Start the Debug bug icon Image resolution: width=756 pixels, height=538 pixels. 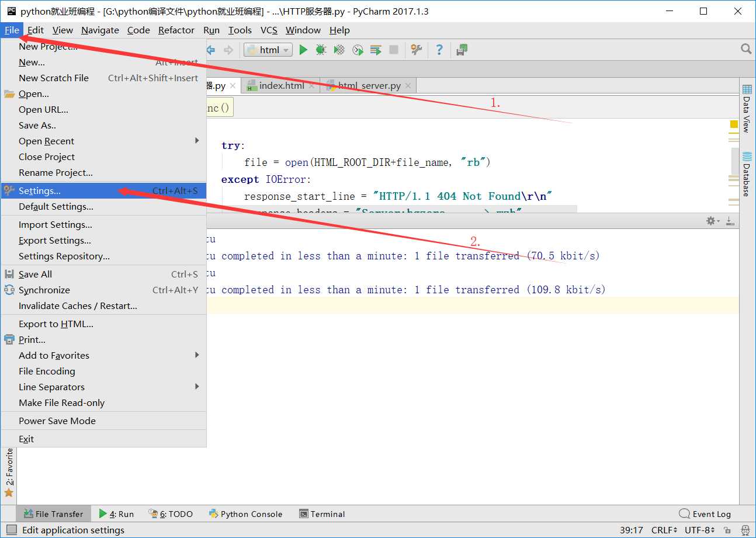click(x=321, y=50)
